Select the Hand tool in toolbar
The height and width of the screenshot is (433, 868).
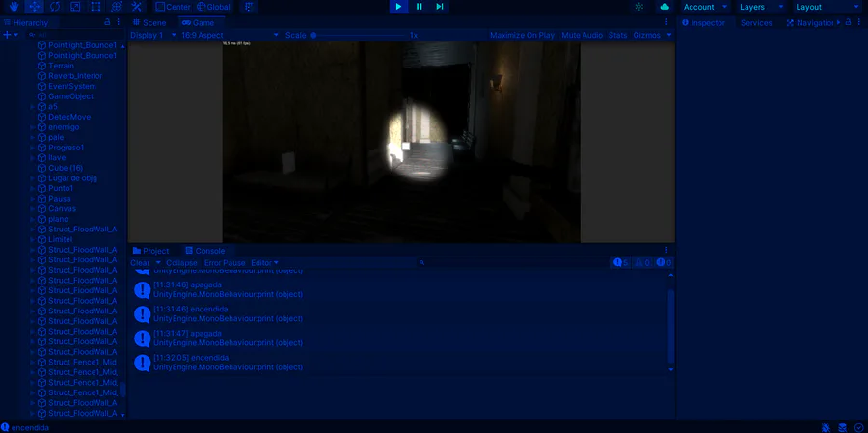(x=14, y=7)
